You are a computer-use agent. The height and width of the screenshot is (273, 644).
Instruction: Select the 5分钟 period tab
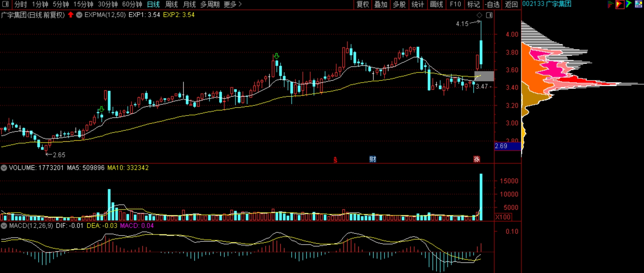60,5
